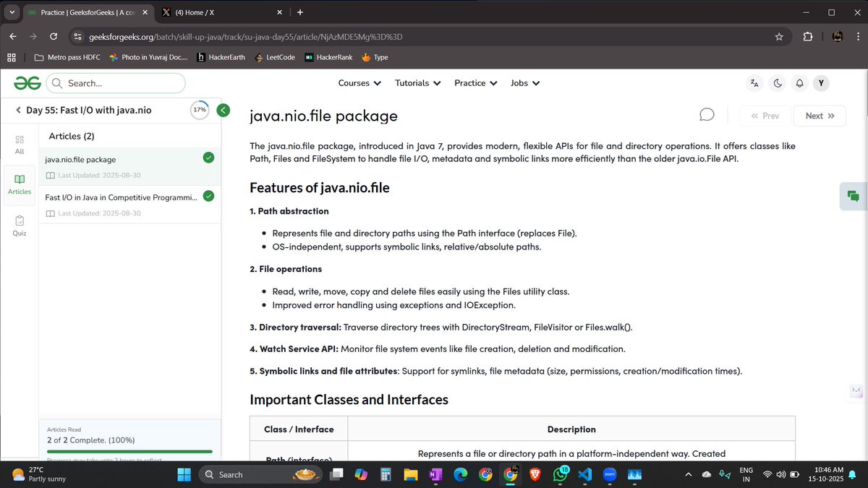Reload the current page
This screenshot has height=488, width=868.
(54, 36)
